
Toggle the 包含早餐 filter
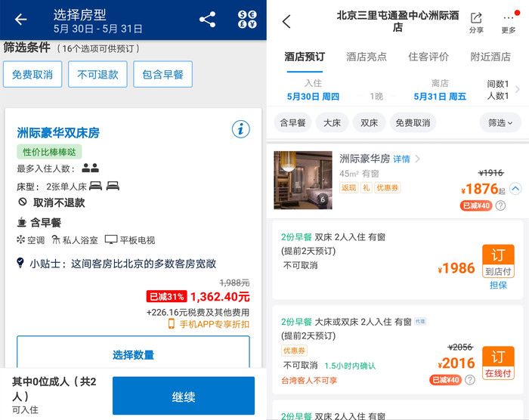(162, 75)
